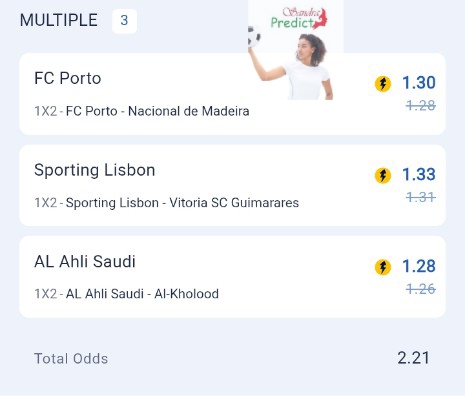Tap the selections count badge showing 3
Viewport: 465px width, 396px height.
tap(124, 21)
